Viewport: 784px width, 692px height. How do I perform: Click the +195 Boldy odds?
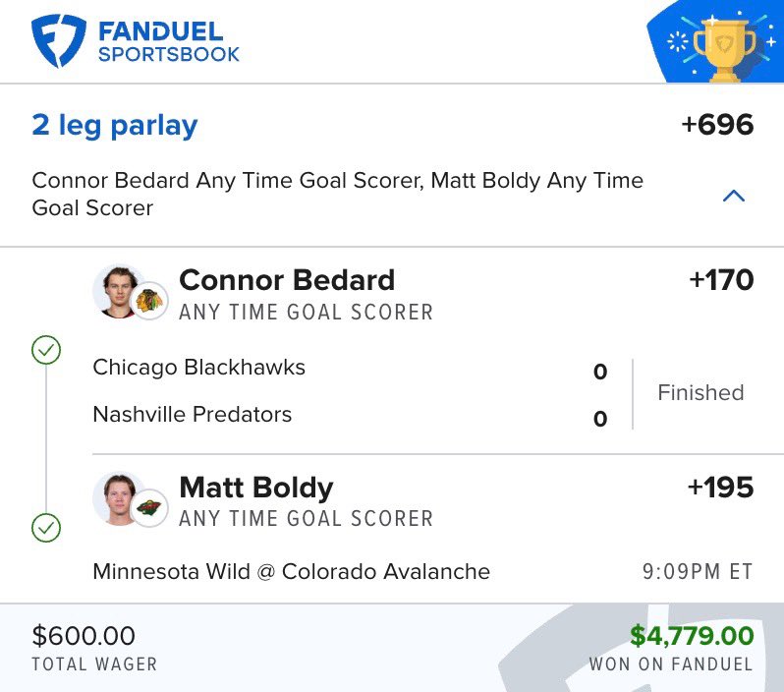click(721, 488)
